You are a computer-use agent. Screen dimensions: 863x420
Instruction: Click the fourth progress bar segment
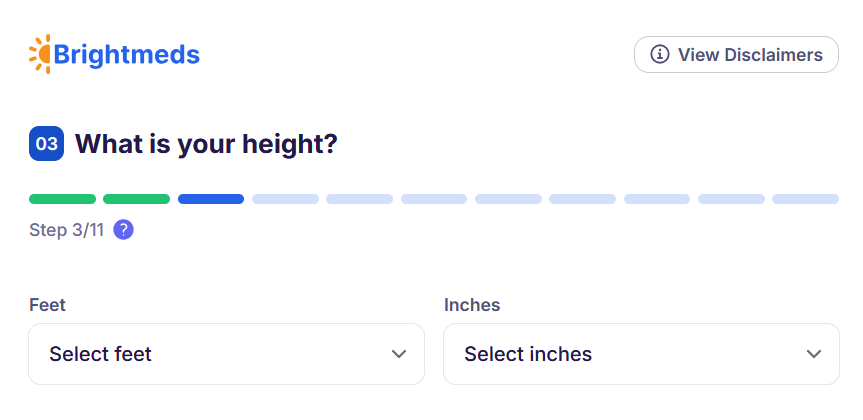[x=285, y=199]
